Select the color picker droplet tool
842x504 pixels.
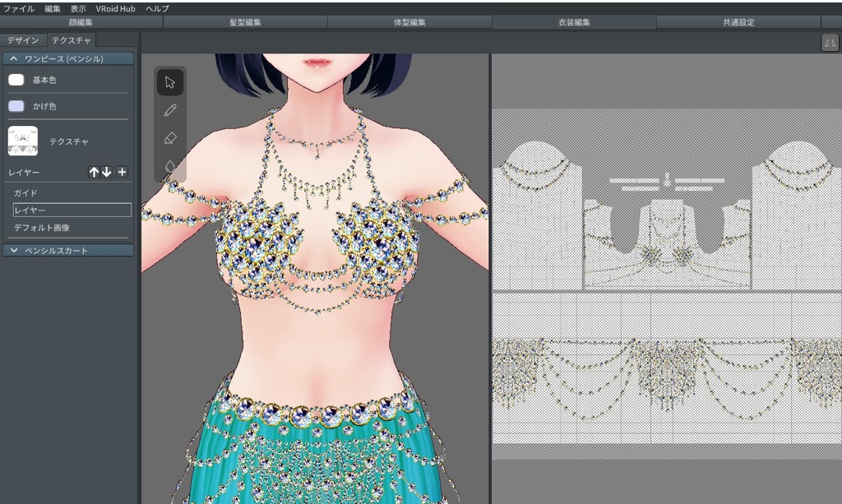pyautogui.click(x=169, y=165)
